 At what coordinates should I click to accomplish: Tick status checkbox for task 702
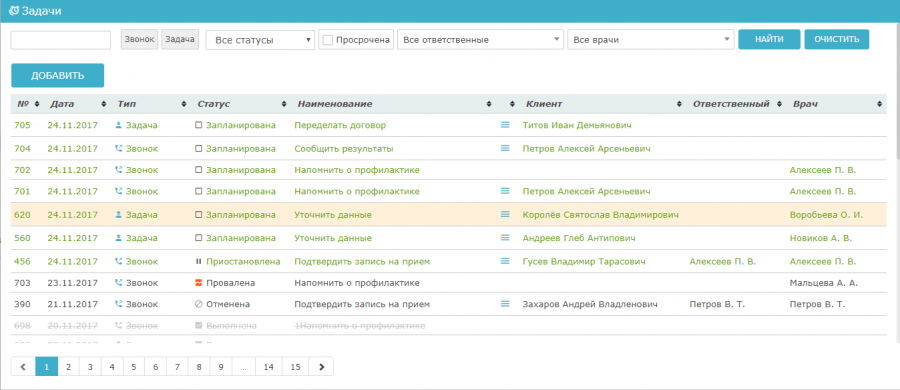(199, 170)
